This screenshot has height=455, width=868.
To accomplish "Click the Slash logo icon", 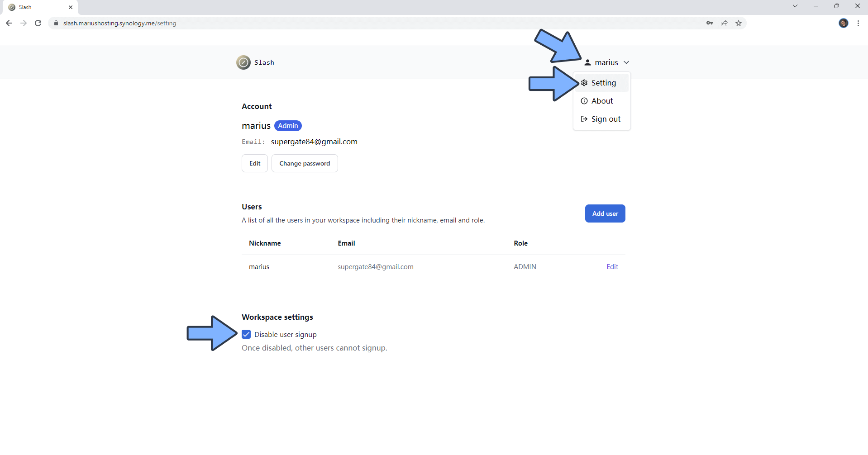I will click(243, 62).
